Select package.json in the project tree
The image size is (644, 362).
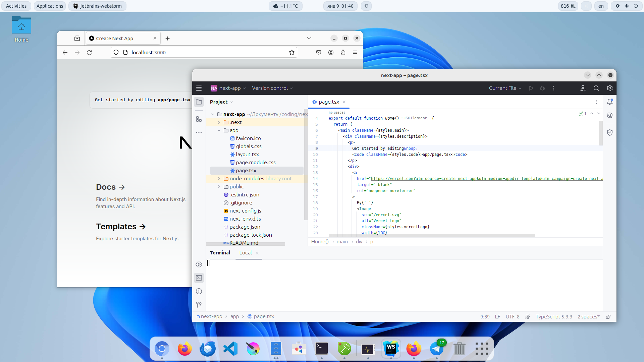(245, 227)
